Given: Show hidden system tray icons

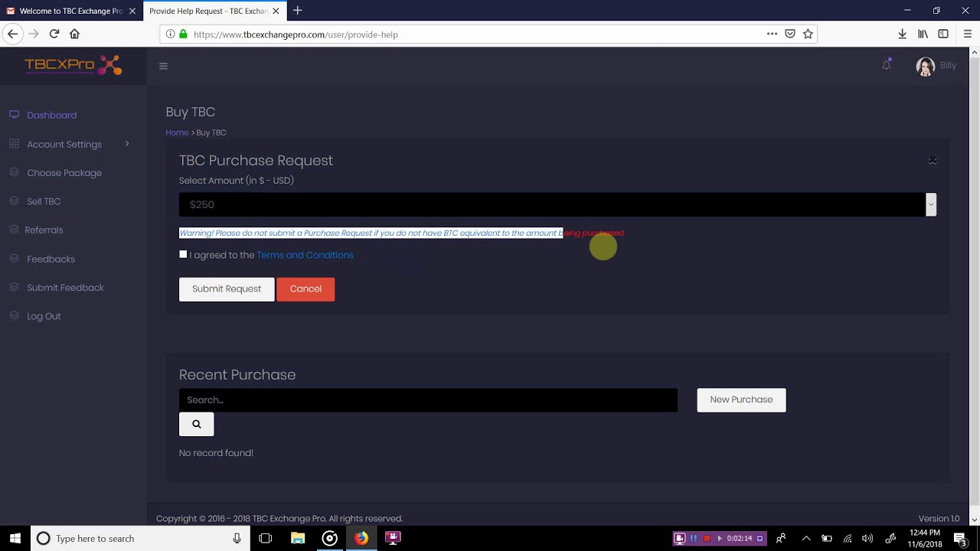Looking at the screenshot, I should point(806,538).
